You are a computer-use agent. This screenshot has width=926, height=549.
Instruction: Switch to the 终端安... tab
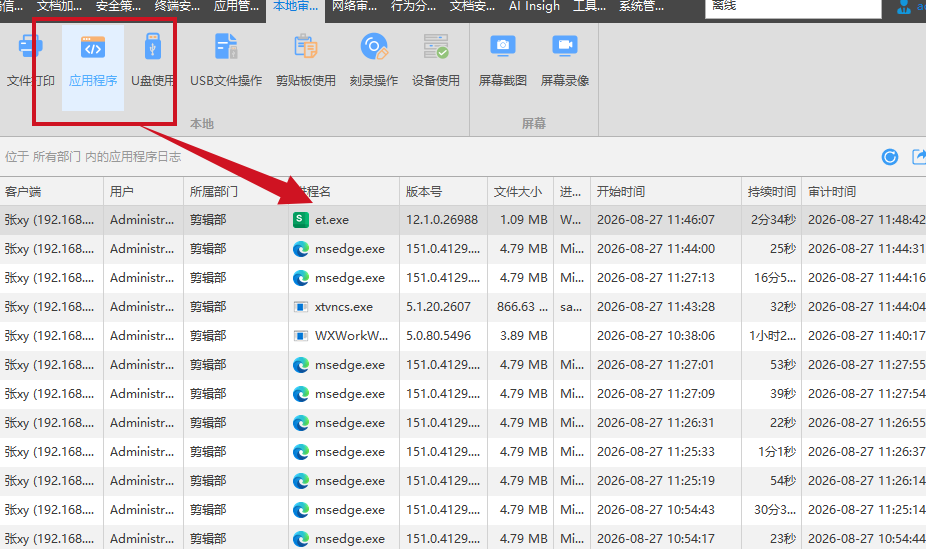click(x=177, y=6)
